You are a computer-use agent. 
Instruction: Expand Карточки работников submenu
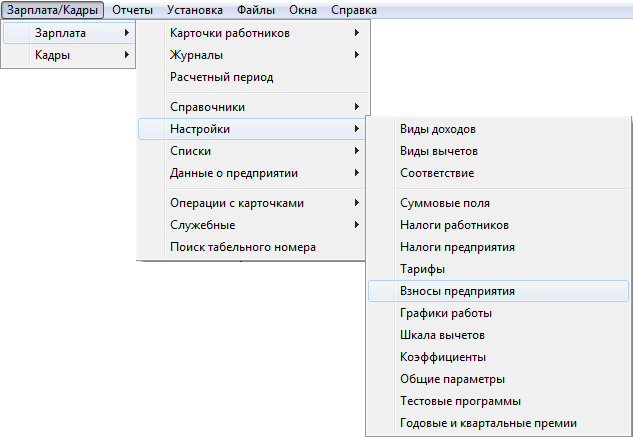click(253, 33)
